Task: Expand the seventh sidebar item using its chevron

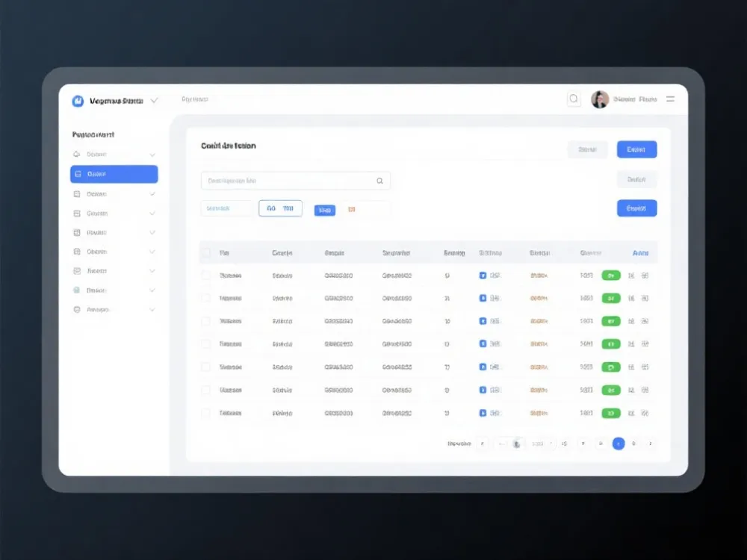Action: coord(152,271)
